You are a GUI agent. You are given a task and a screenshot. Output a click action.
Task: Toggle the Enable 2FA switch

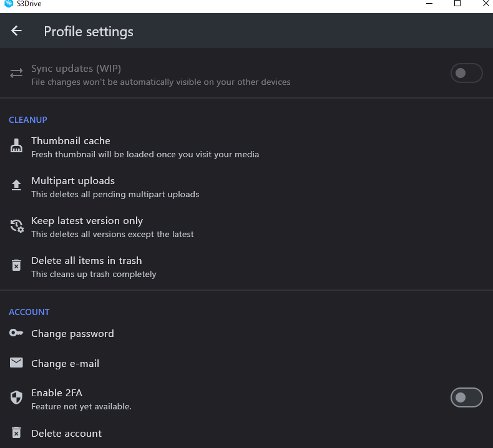[467, 397]
